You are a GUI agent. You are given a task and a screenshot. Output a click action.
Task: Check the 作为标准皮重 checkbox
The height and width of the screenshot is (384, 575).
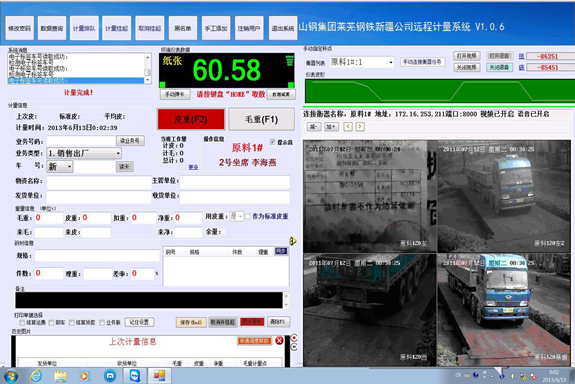tap(248, 216)
